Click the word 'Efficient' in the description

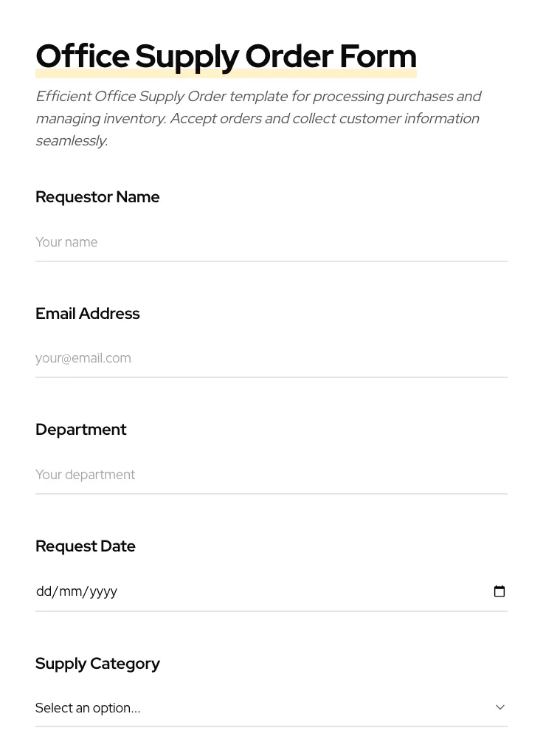click(63, 97)
